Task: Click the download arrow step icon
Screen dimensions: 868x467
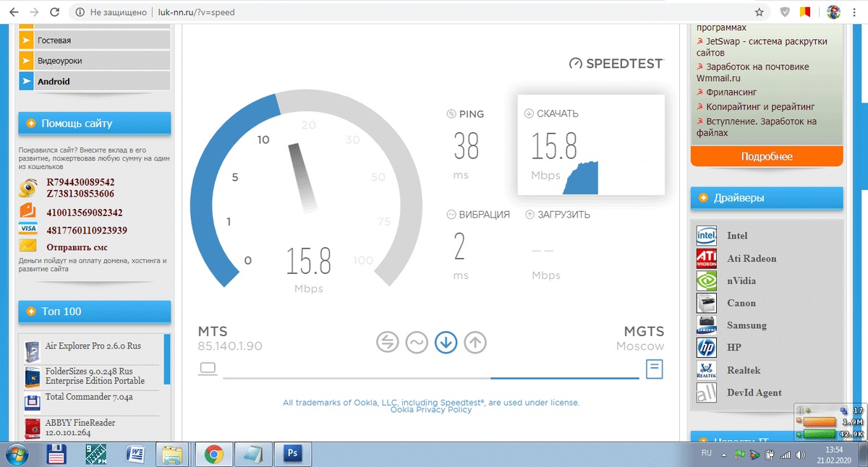Action: coord(446,343)
